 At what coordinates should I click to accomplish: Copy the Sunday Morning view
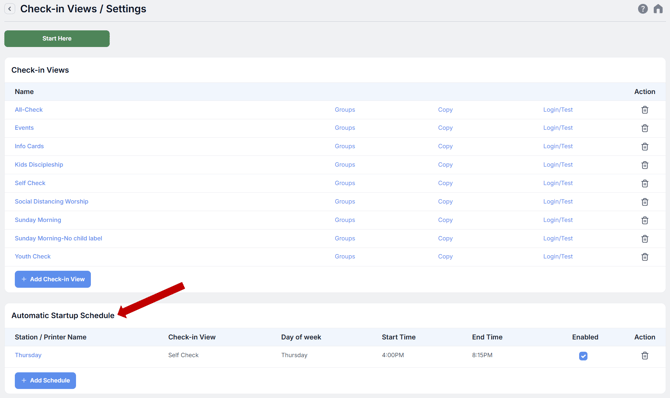pos(445,220)
